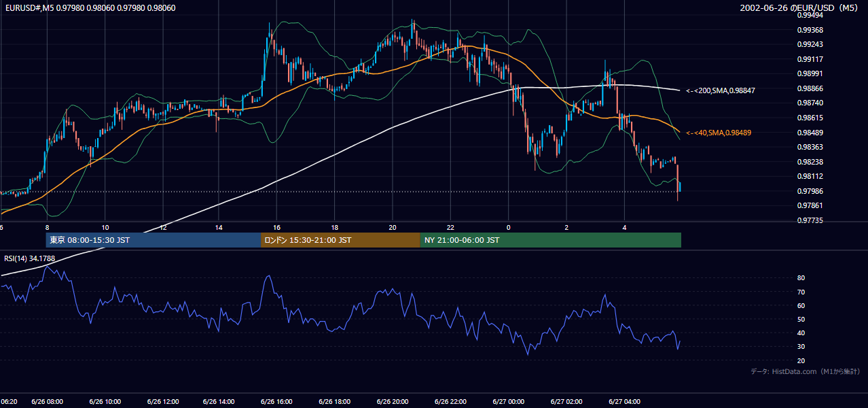
Task: Click the 6/26 18:00 bottom time label
Action: (x=335, y=402)
